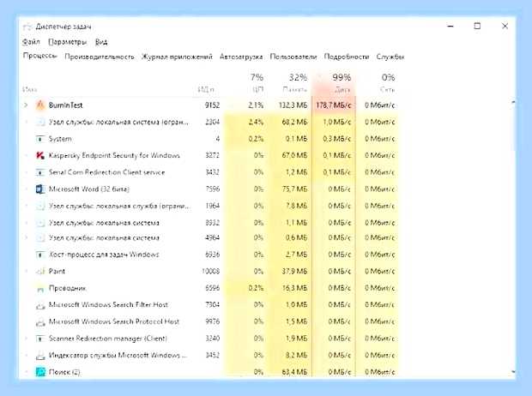This screenshot has height=396, width=532.
Task: Click the process list scroll-up arrow
Action: [513, 102]
